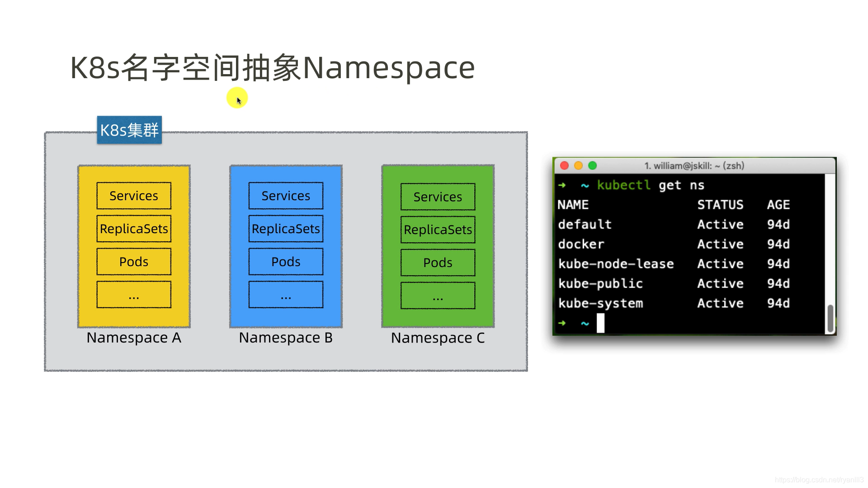Click the slide title 'K8s名字空间抽象Namespace'
Screen dimensions: 868x488
tap(273, 68)
